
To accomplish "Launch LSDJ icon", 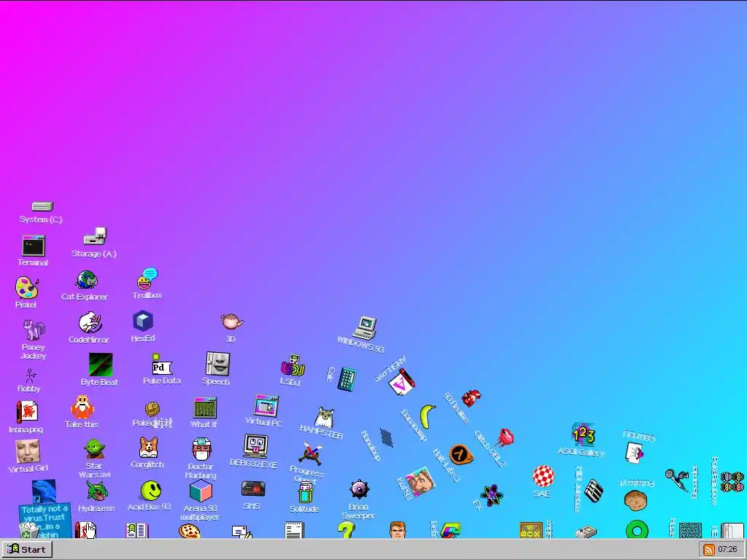I will (x=292, y=366).
